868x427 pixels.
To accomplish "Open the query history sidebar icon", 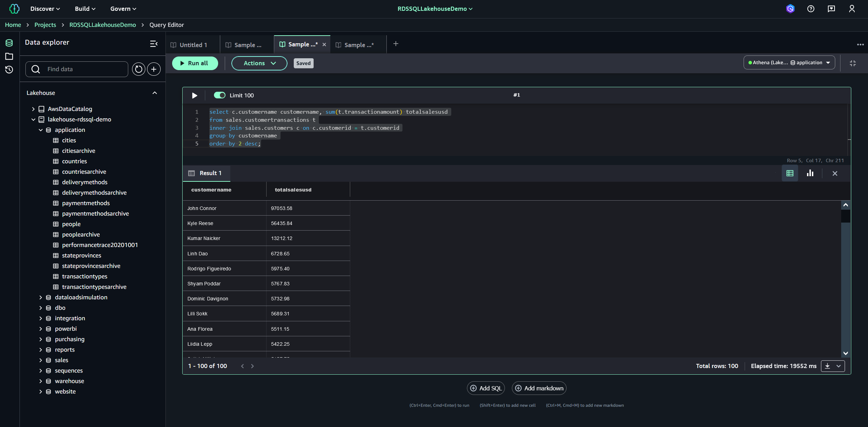I will click(9, 70).
